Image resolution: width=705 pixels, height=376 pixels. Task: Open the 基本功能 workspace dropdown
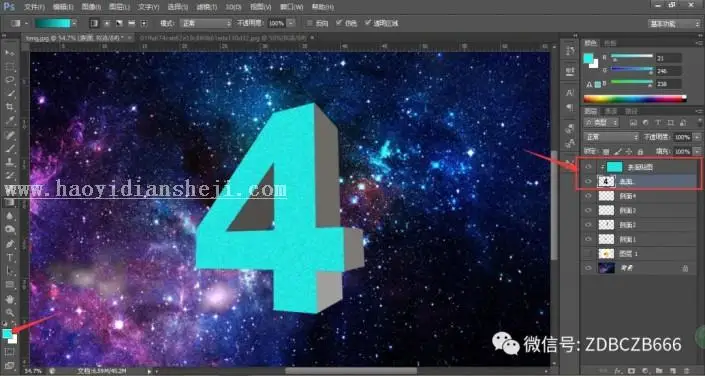(675, 24)
